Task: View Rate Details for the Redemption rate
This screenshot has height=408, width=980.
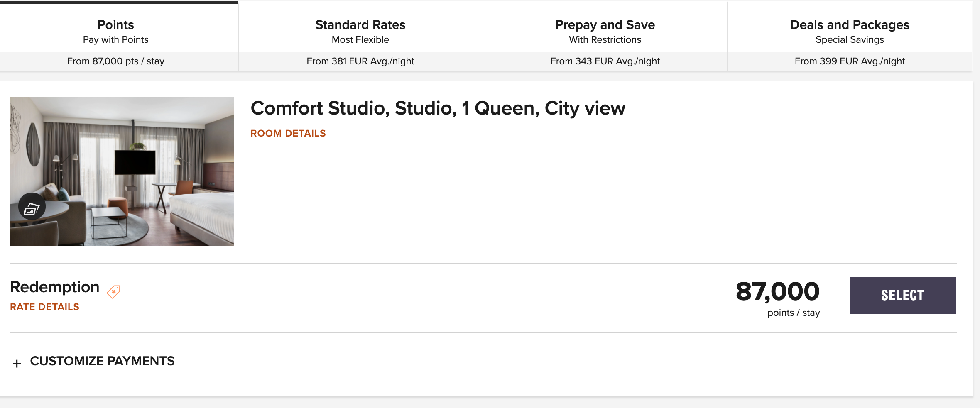Action: 44,307
